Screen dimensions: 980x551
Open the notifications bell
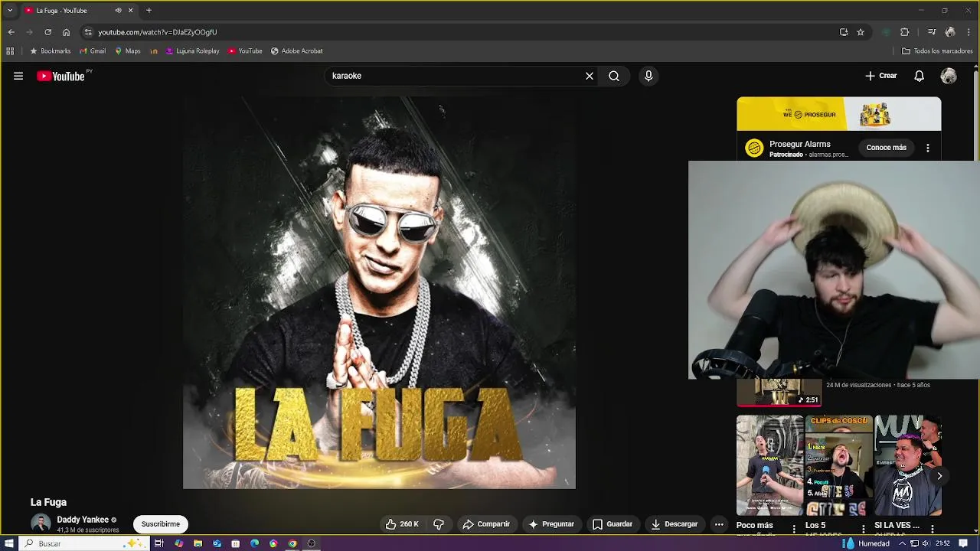coord(920,76)
